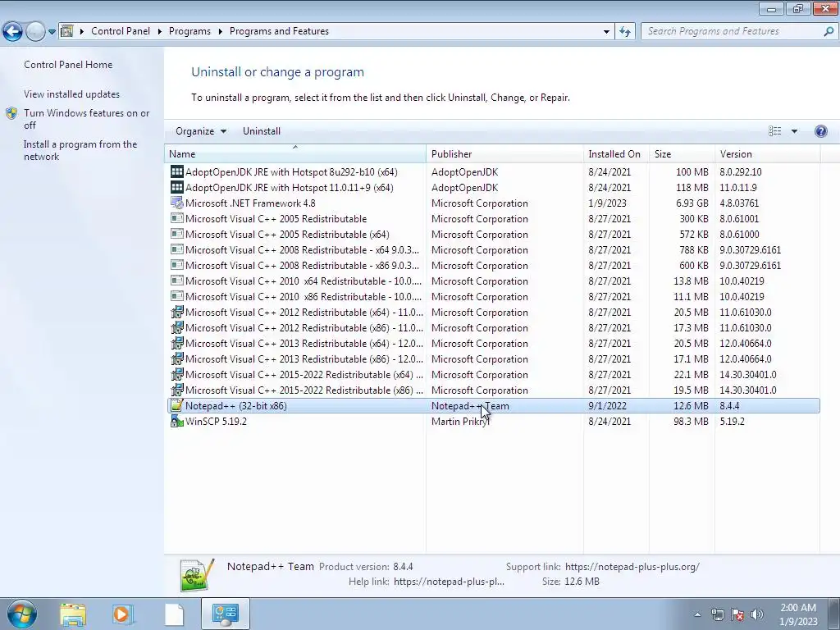Sort by Name column header
This screenshot has width=840, height=630.
coord(295,153)
